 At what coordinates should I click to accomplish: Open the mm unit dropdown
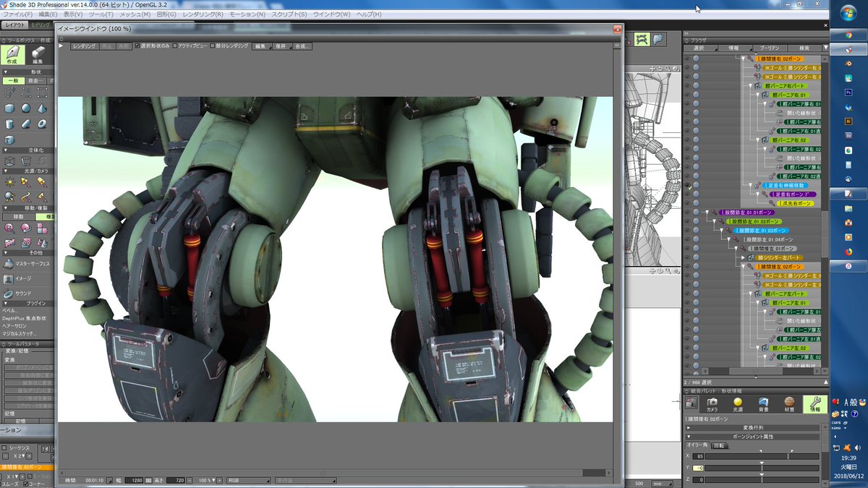(x=660, y=483)
